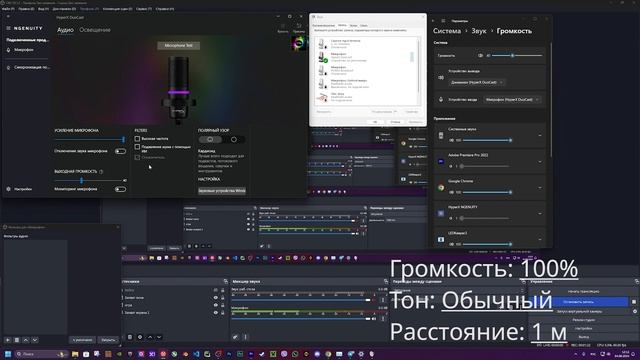Viewport: 640px width, 360px height.
Task: Open virtual camera settings gear in OBS
Action: [634, 311]
